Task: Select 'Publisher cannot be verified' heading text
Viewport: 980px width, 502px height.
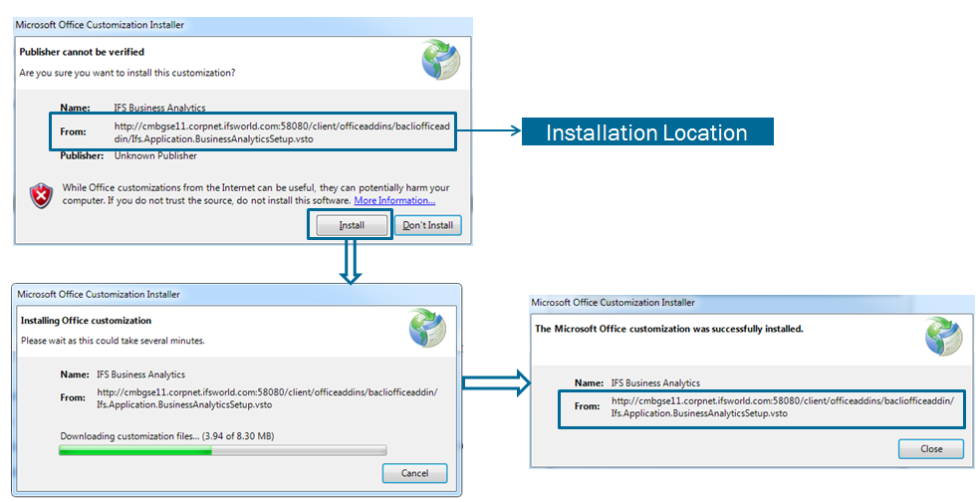Action: pyautogui.click(x=82, y=52)
